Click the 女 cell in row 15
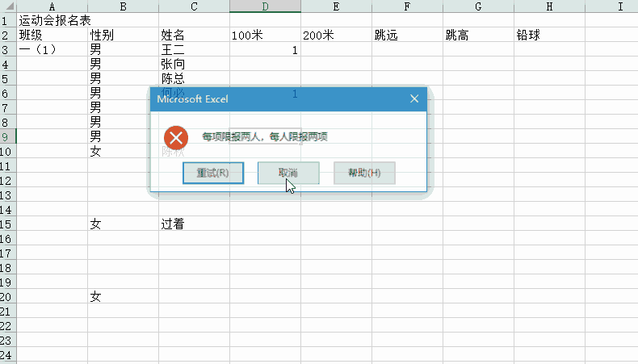Viewport: 638px width, 364px height. [123, 224]
